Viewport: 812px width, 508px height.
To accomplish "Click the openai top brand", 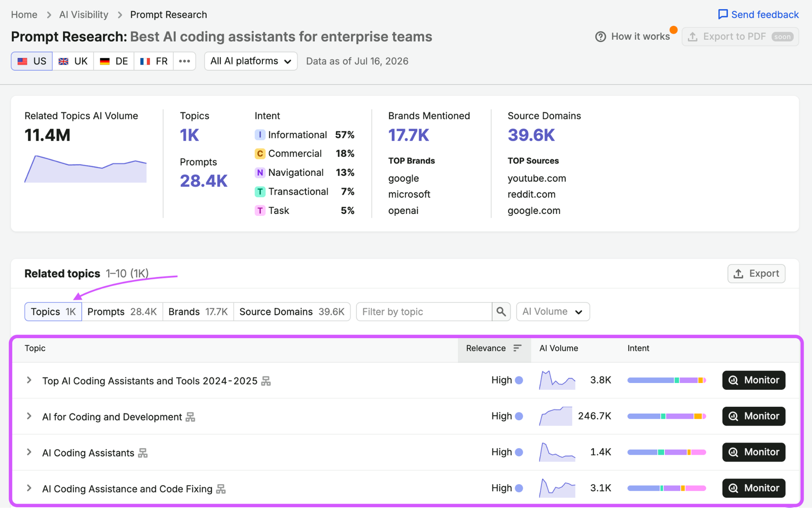I will click(403, 210).
